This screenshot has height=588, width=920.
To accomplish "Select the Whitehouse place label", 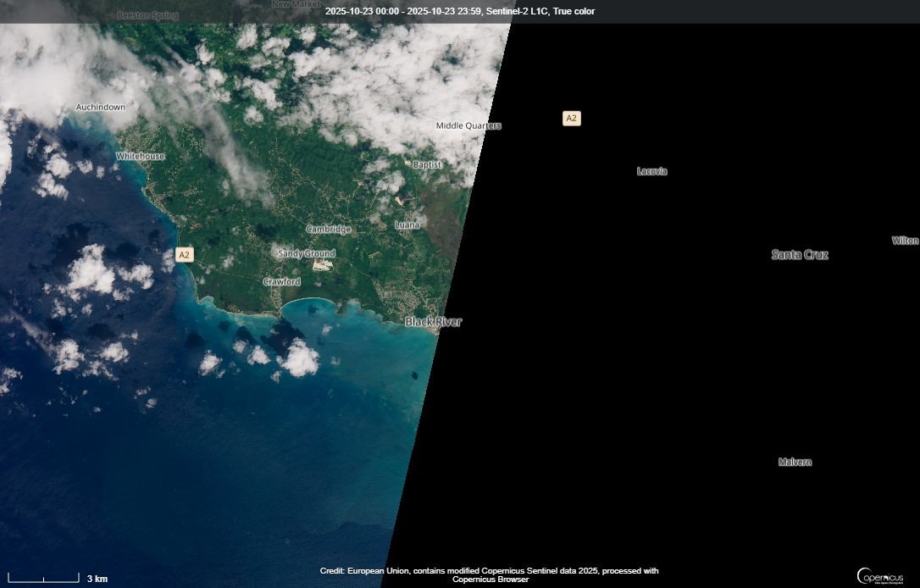I will click(140, 157).
